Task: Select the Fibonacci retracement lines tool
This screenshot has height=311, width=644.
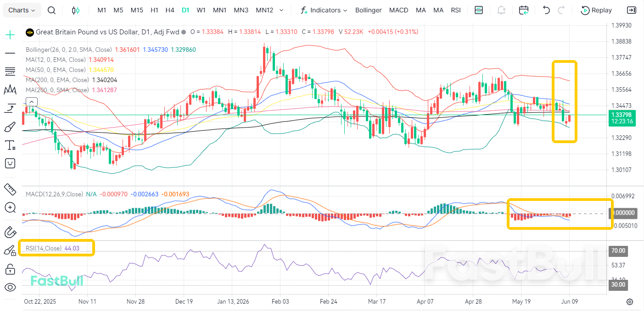Action: click(x=10, y=72)
